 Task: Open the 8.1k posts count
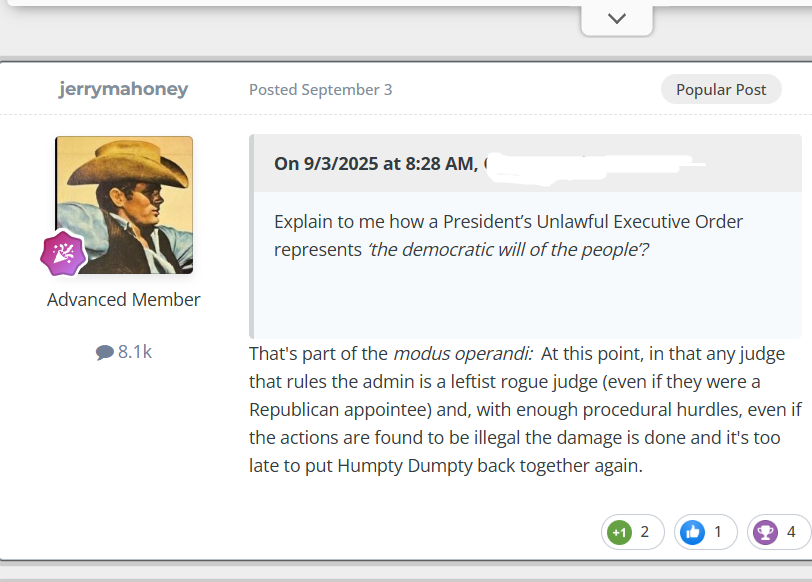click(x=134, y=352)
